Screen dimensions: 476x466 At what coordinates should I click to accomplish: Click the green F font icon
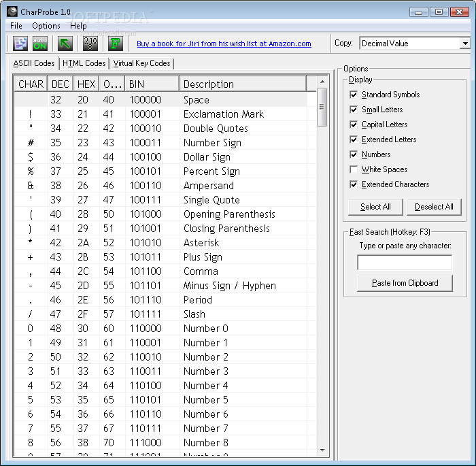(x=116, y=44)
